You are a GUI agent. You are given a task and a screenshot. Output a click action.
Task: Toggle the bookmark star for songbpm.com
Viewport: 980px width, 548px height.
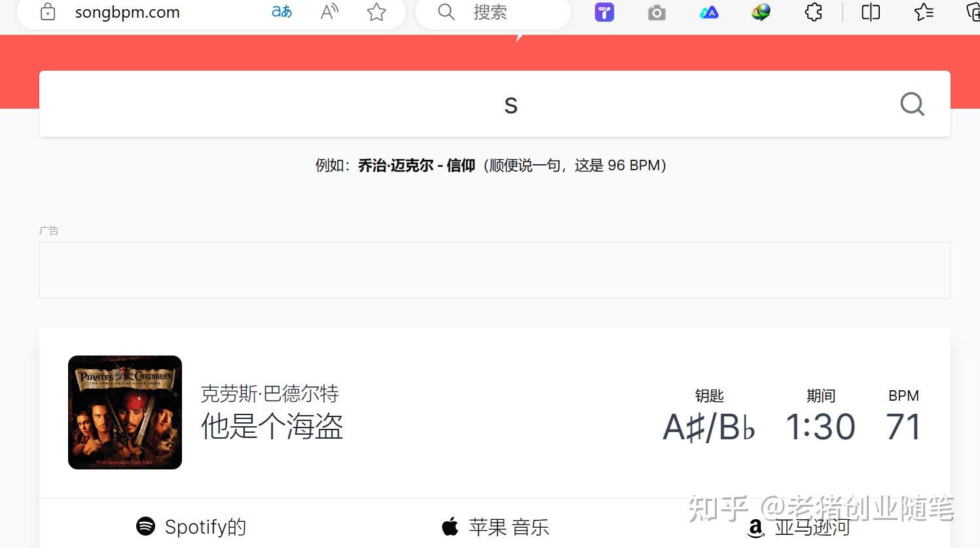(376, 11)
